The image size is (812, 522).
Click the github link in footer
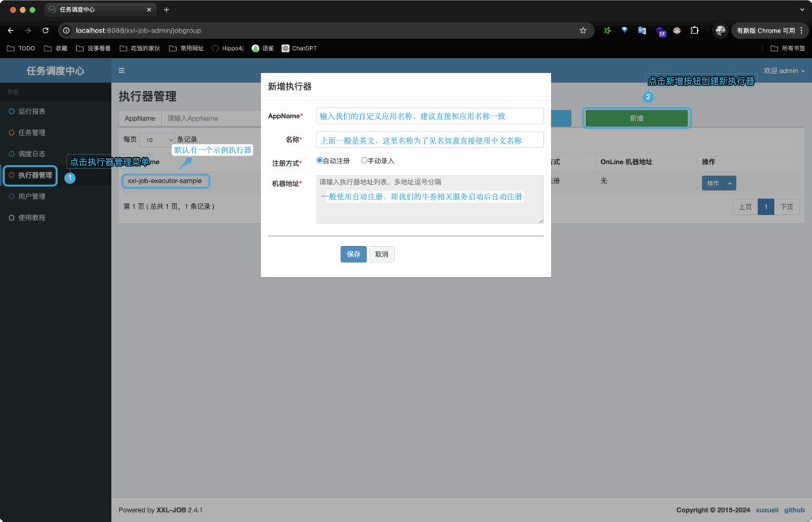pyautogui.click(x=794, y=510)
